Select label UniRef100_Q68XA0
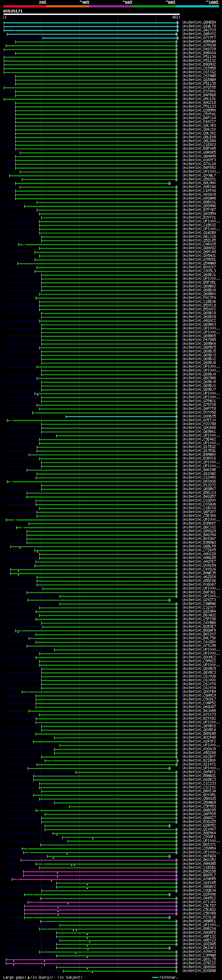This screenshot has height=980, width=222. point(199,967)
